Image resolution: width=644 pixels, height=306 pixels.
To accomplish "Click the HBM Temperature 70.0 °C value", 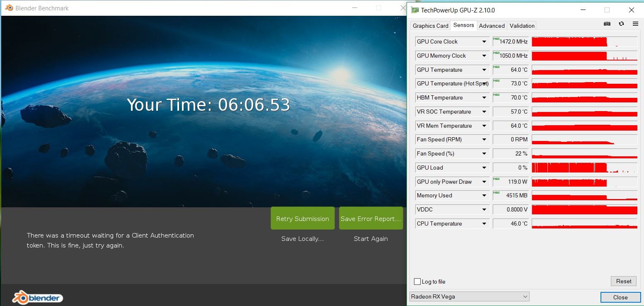I will 511,97.
